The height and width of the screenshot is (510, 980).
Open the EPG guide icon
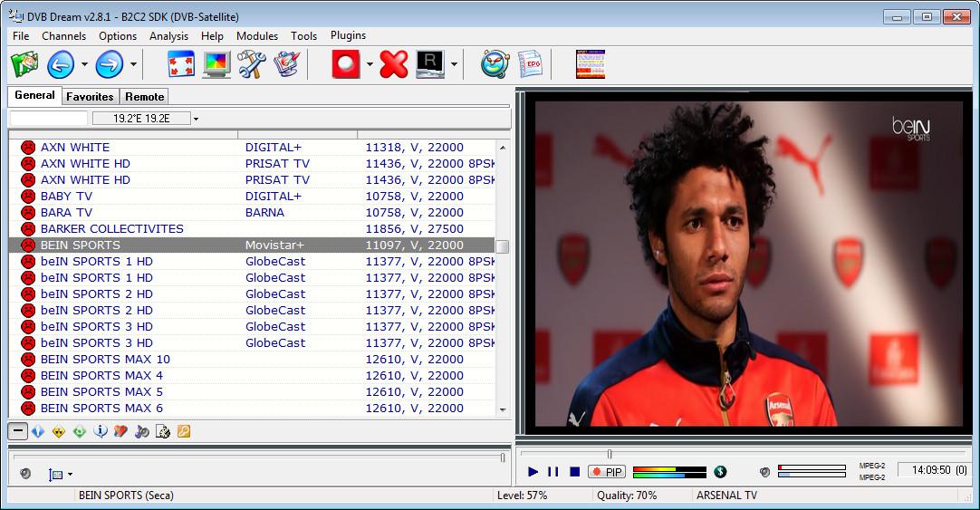click(x=530, y=64)
